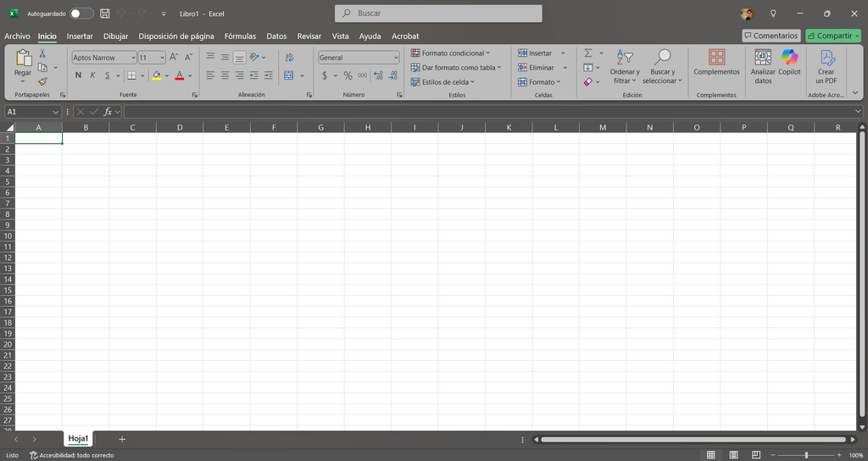Screen dimensions: 868x461
Task: Click the save diskette icon in title bar
Action: tap(104, 14)
